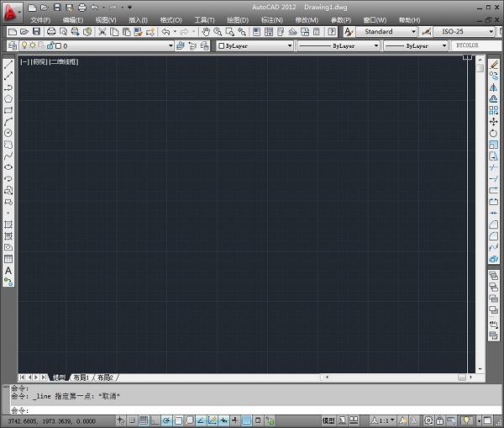The height and width of the screenshot is (428, 504).
Task: Select the Line tool in Draw toolbar
Action: coord(8,65)
